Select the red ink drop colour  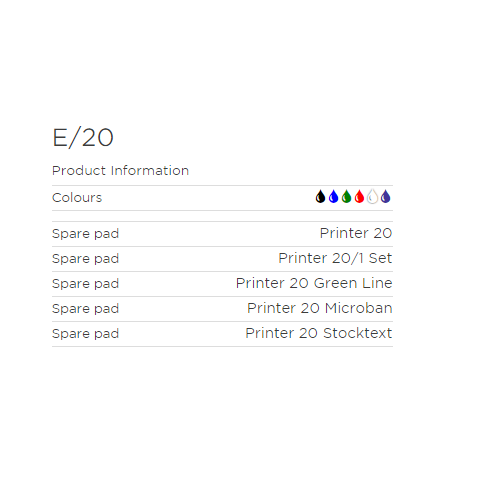(x=359, y=196)
